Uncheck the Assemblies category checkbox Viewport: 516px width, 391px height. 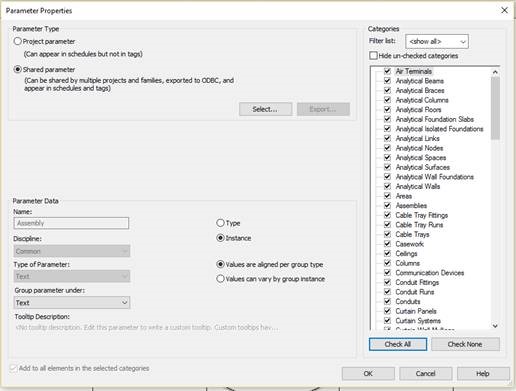point(387,205)
